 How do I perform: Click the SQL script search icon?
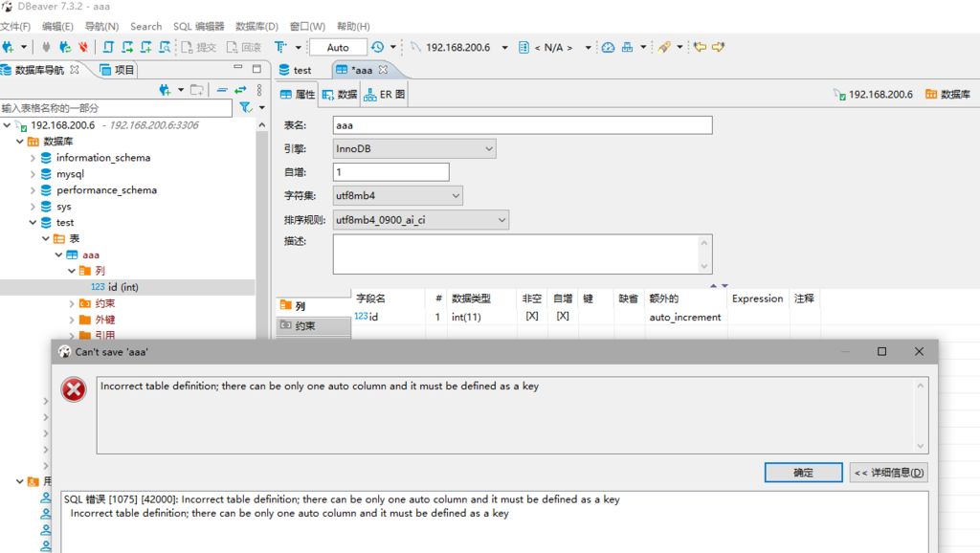pyautogui.click(x=165, y=47)
